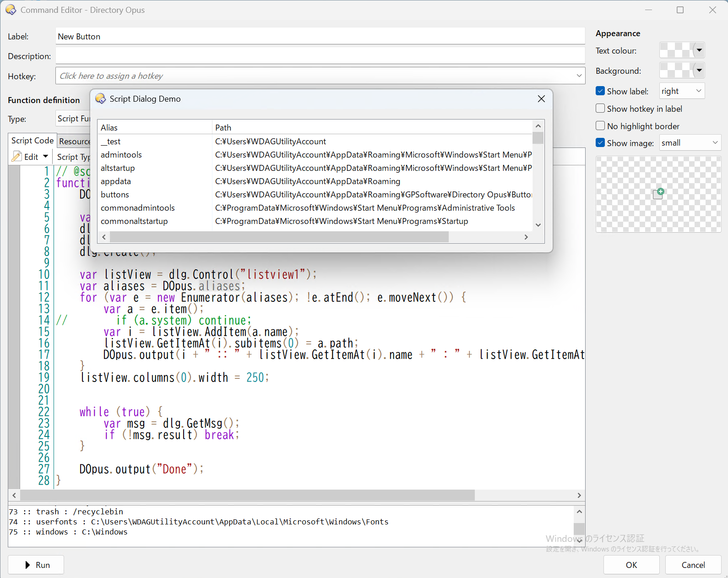Viewport: 728px width, 578px height.
Task: Enable Show hotkey in label
Action: (x=600, y=109)
